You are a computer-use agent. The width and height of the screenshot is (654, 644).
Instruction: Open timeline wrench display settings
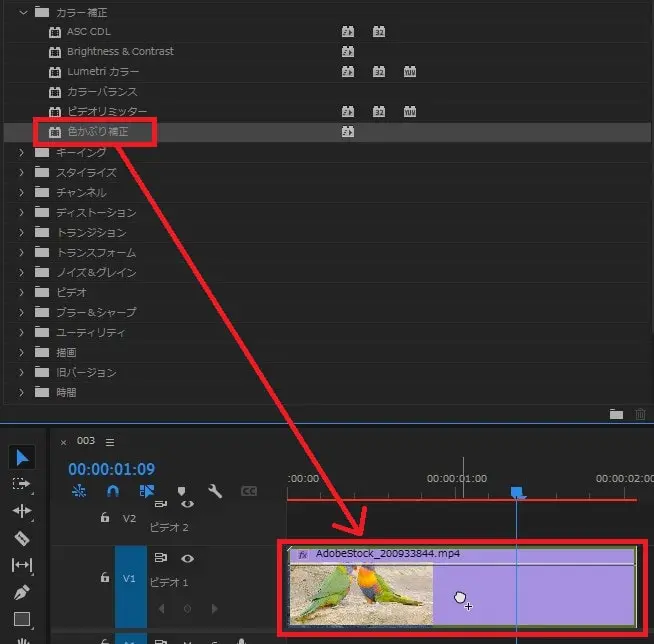(x=214, y=491)
